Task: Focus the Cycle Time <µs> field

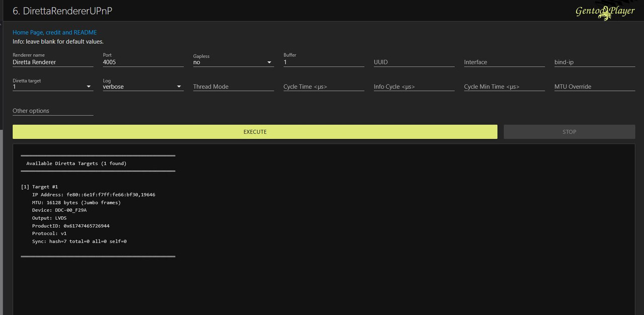Action: (x=324, y=86)
